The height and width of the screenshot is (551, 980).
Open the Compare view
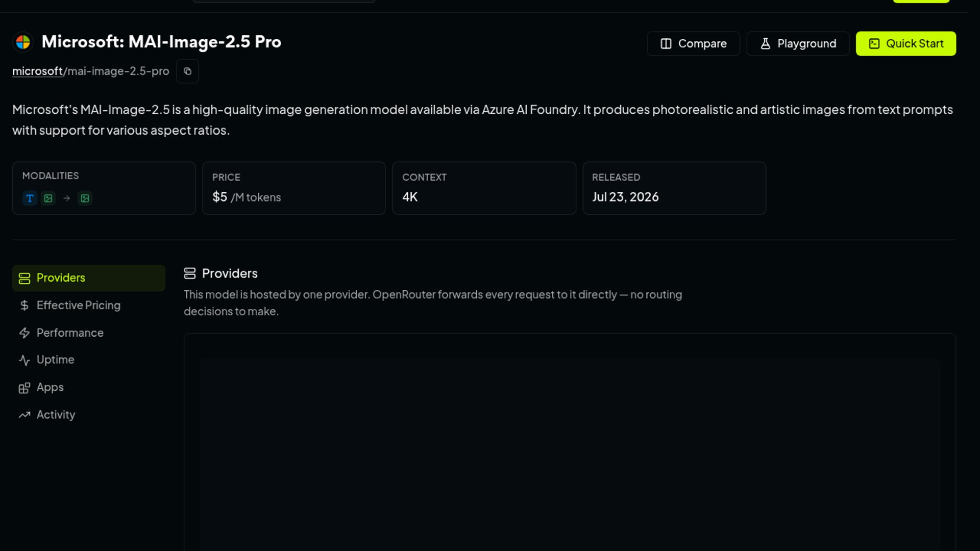[x=693, y=44]
